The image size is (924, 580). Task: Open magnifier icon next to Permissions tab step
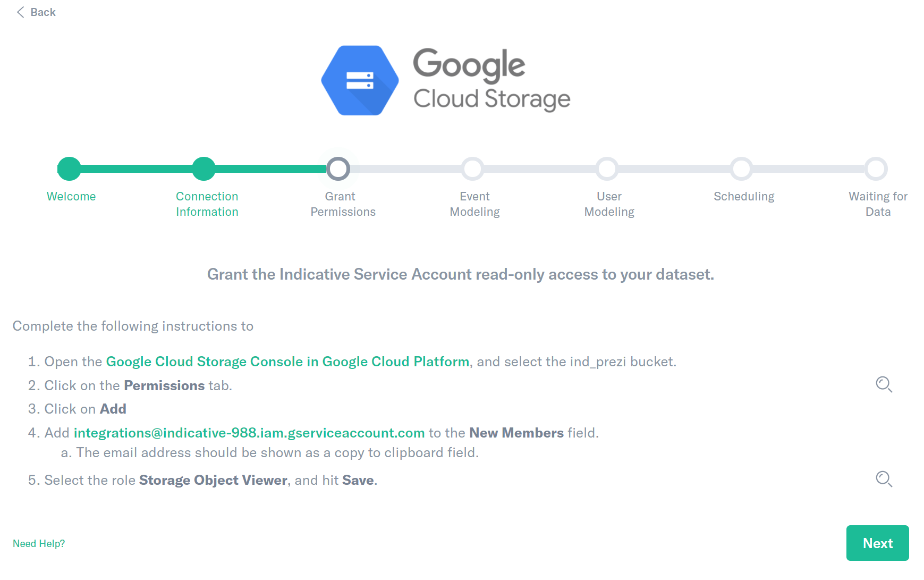point(884,384)
